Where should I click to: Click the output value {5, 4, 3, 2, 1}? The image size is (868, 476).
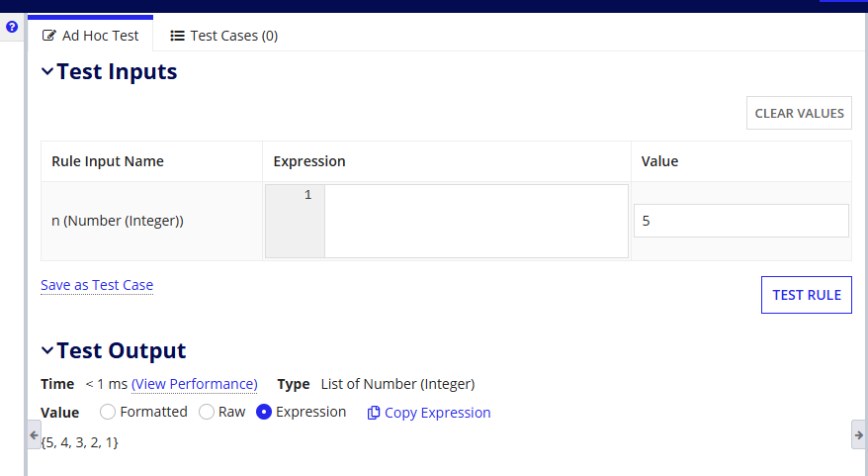[79, 442]
